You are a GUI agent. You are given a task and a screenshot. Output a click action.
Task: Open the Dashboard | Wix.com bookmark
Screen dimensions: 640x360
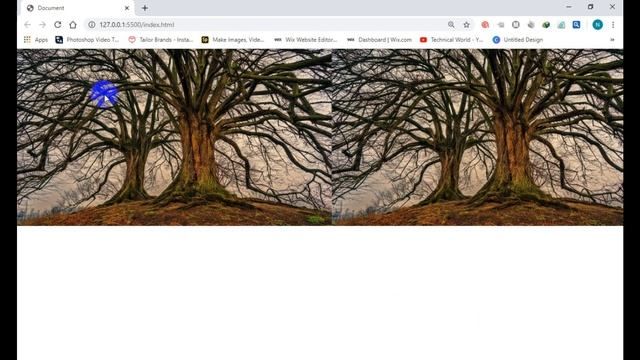(x=379, y=40)
